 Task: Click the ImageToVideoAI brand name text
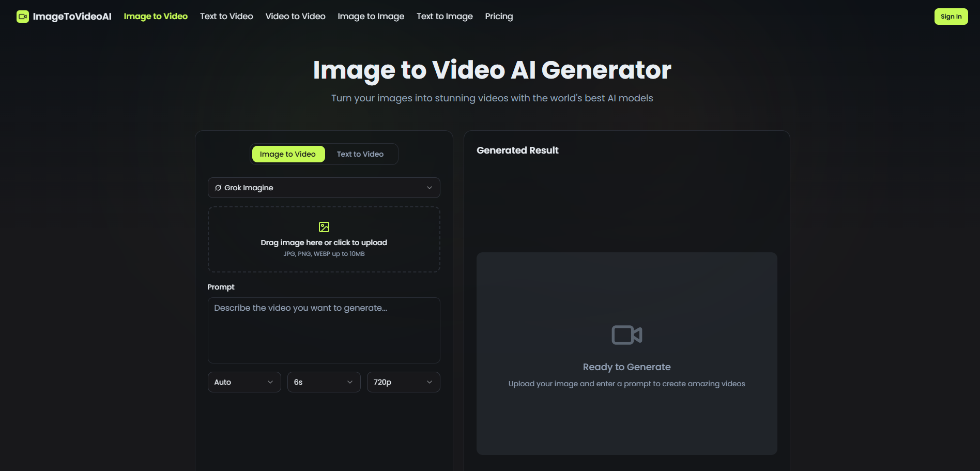tap(72, 16)
